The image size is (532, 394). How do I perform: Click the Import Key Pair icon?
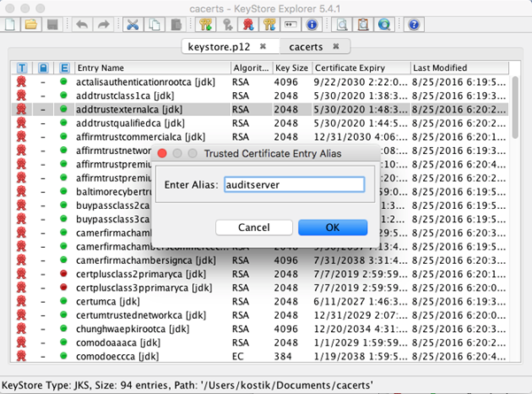coord(269,25)
